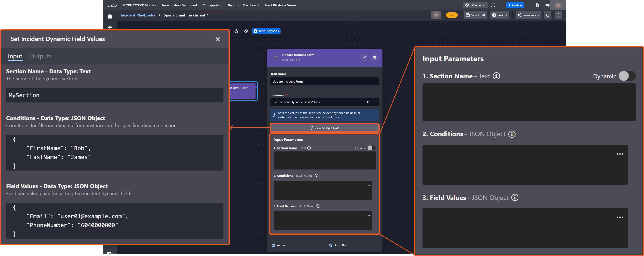Click the Task Name field containing Update Incident Form
Screen dimensions: 644x256
324,82
